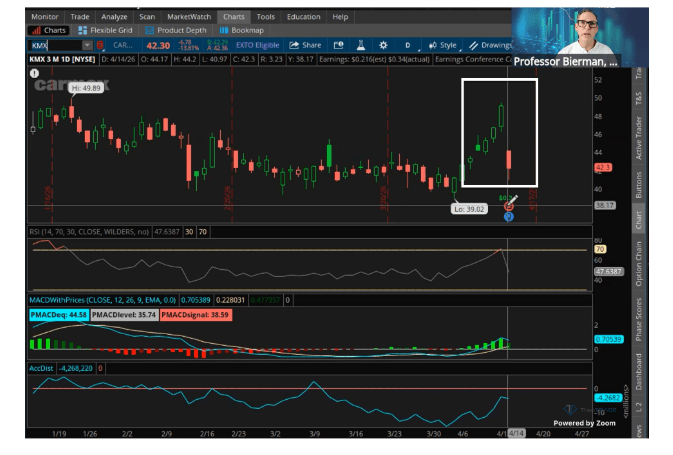Click the MACDWithPrices study title
The width and height of the screenshot is (673, 455).
click(103, 300)
